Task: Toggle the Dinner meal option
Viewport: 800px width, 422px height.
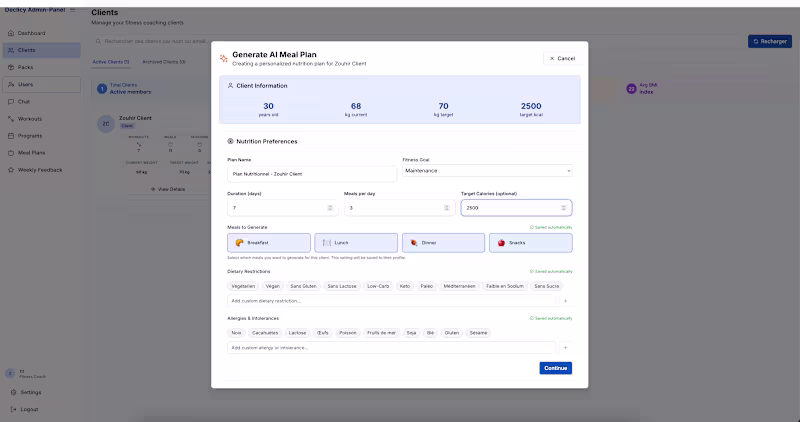Action: tap(443, 243)
